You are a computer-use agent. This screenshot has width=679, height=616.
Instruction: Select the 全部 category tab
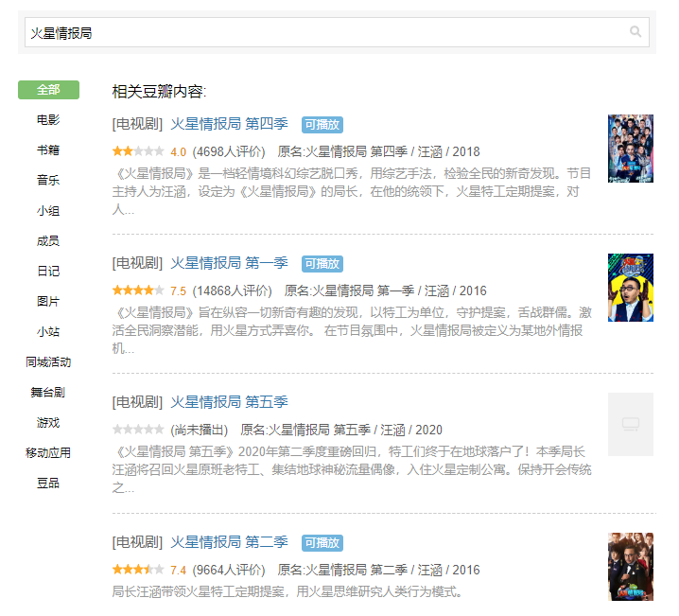[x=48, y=90]
